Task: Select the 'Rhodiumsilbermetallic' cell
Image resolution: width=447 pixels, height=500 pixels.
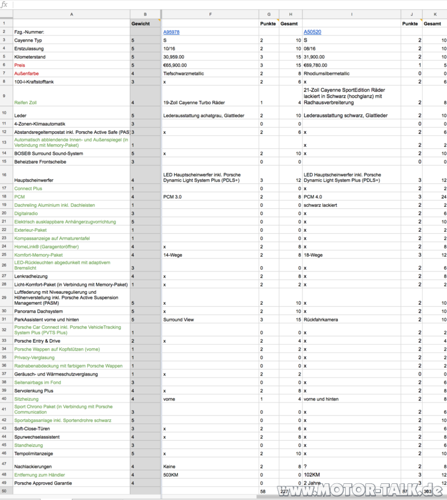Action: [351, 73]
